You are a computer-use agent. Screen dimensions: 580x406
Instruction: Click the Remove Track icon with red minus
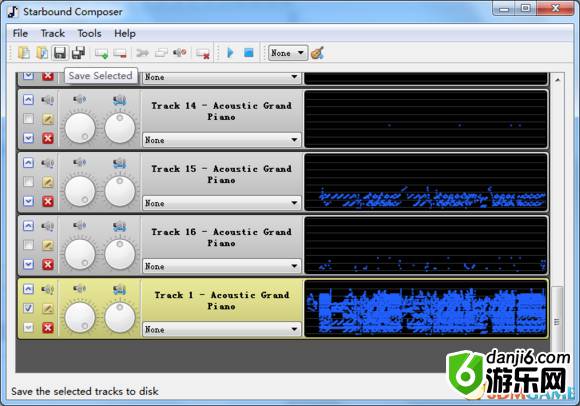[x=120, y=53]
